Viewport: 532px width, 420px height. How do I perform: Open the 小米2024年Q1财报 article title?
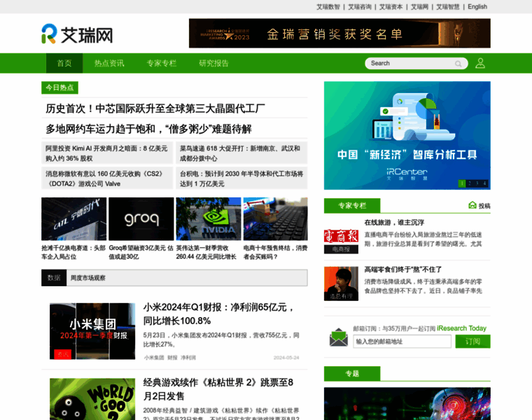tap(219, 314)
